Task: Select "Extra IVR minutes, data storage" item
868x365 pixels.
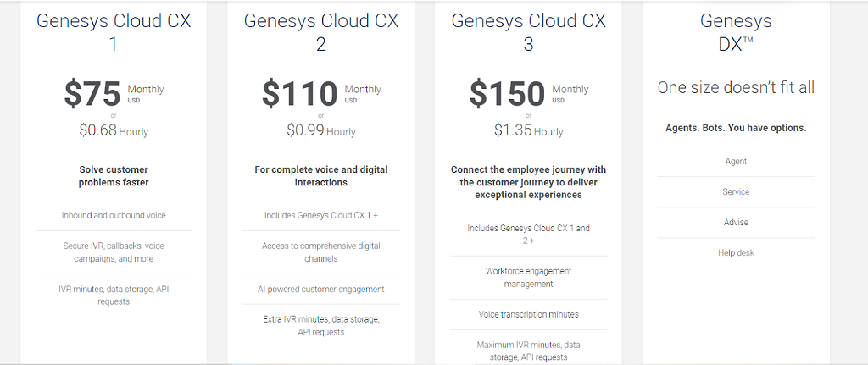Action: tap(321, 325)
